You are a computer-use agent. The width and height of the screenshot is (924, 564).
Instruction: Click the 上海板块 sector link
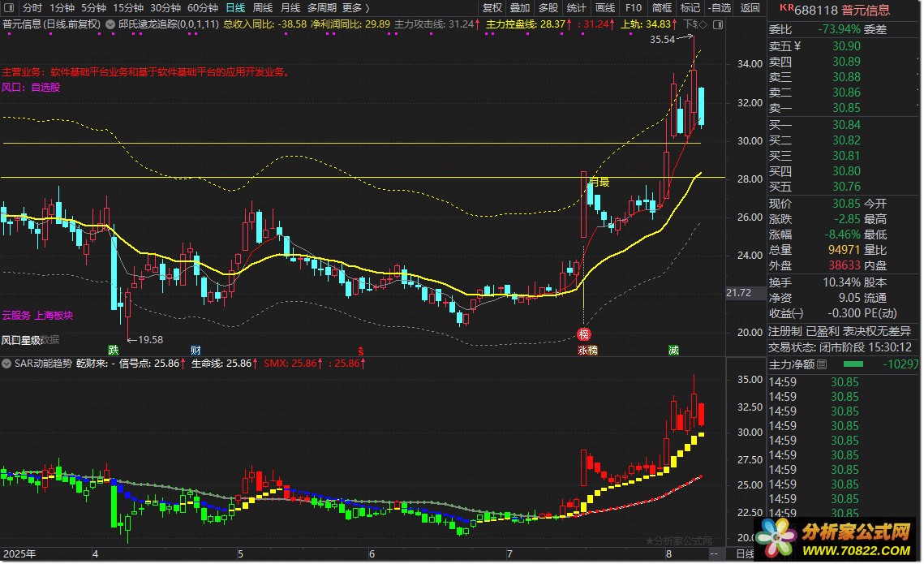(54, 316)
